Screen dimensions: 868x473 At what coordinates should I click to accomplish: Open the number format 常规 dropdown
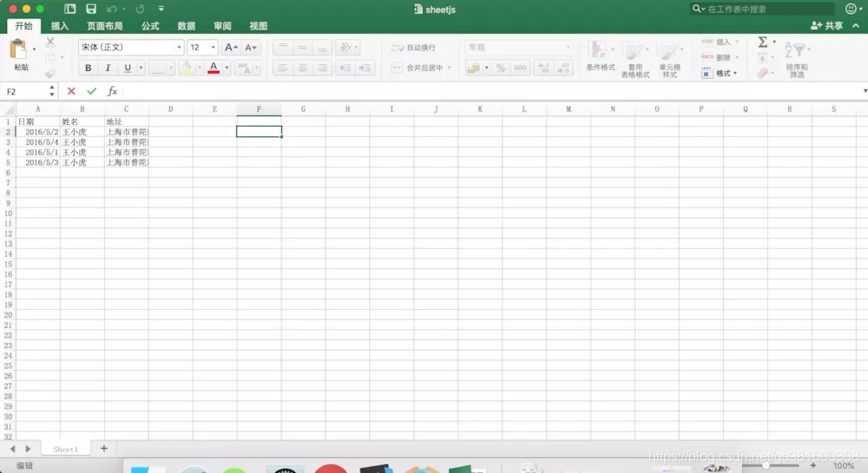[x=568, y=48]
